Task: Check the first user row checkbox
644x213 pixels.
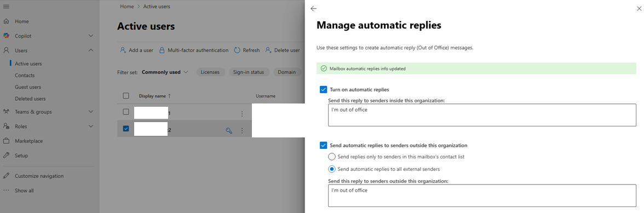Action: pyautogui.click(x=126, y=112)
